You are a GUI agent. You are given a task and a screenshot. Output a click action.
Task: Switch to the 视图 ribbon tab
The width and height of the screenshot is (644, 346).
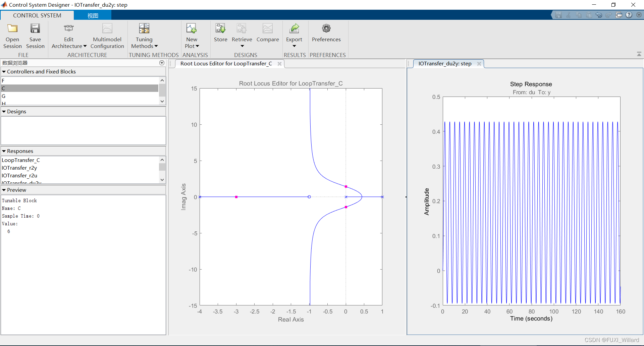[x=93, y=15]
